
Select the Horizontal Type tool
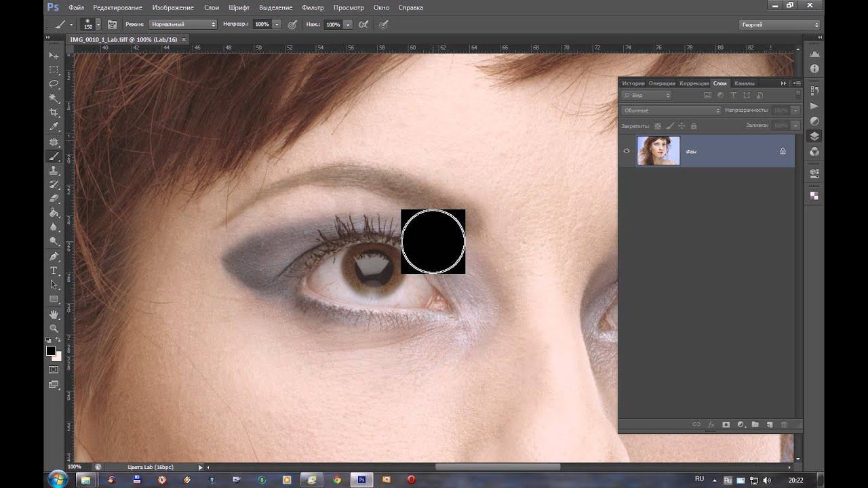click(x=54, y=270)
